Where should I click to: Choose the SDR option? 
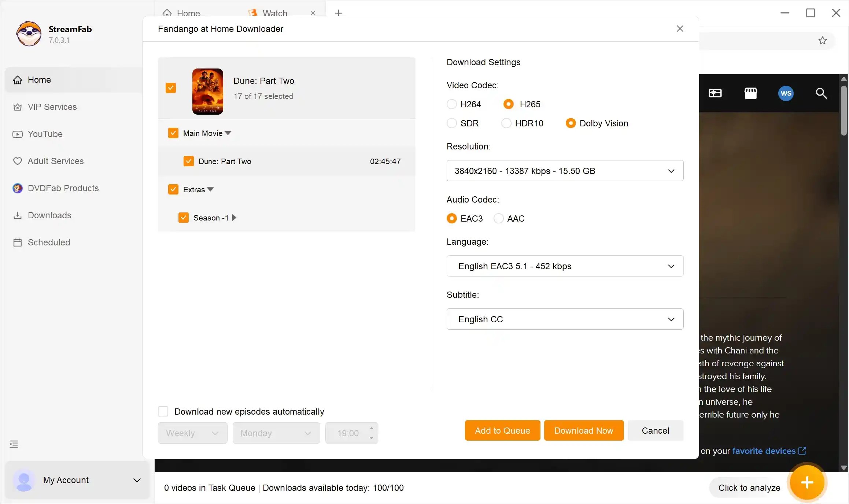pos(452,123)
